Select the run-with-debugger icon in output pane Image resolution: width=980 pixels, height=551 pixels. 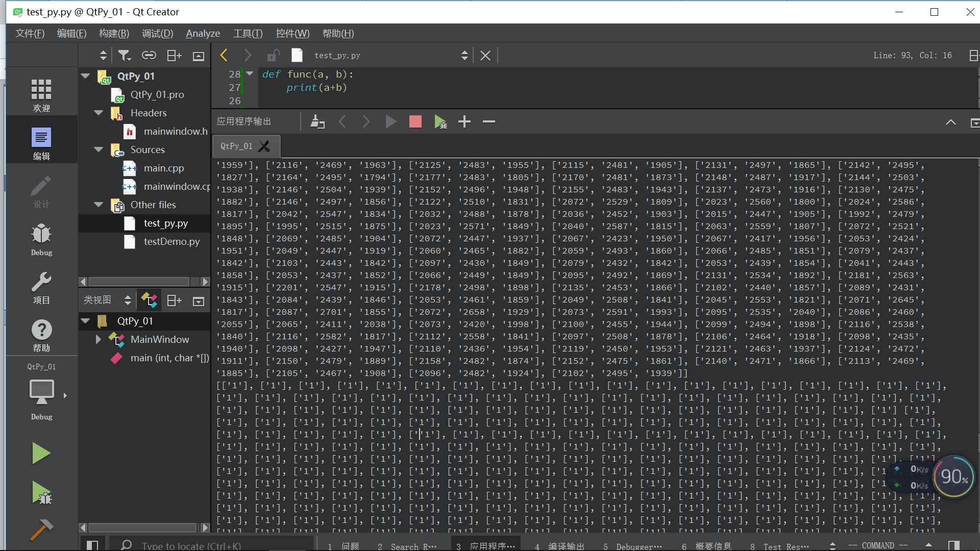[440, 121]
